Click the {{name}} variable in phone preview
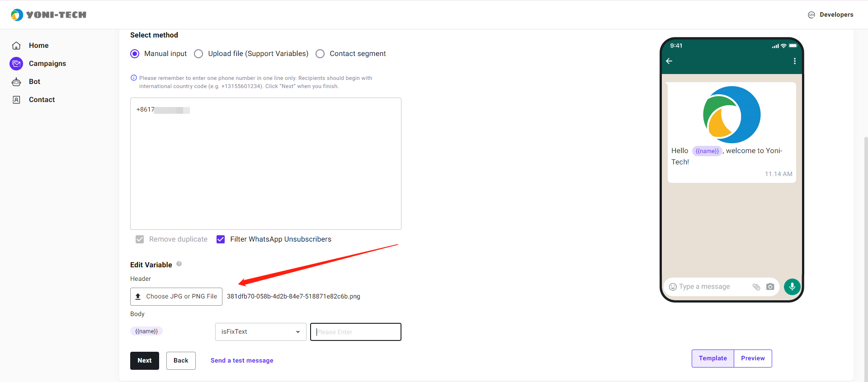 tap(707, 151)
